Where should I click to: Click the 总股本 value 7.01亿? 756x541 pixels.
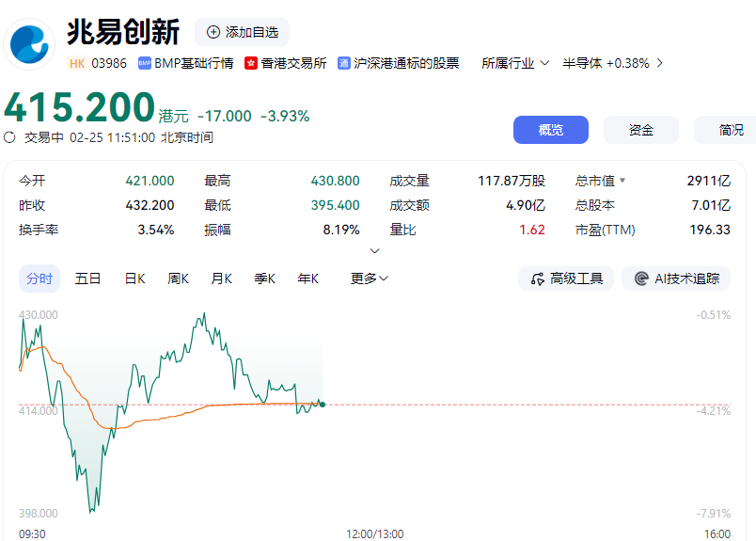pyautogui.click(x=711, y=205)
